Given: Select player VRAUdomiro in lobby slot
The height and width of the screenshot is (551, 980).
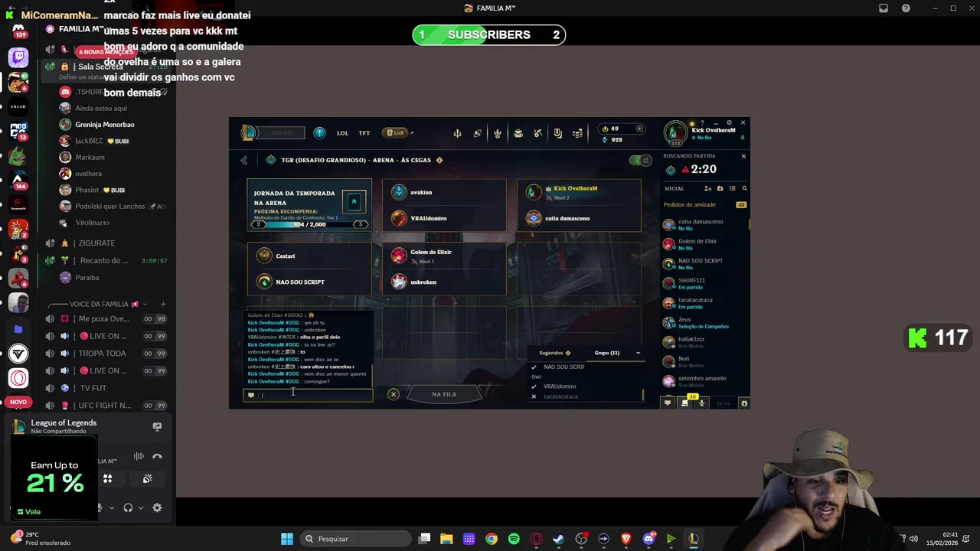Looking at the screenshot, I should click(444, 218).
